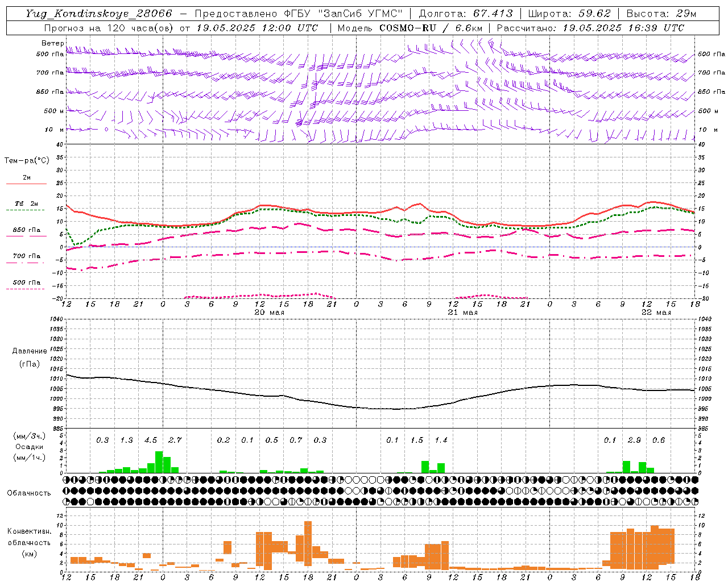The image size is (728, 582).
Task: Click the 1.5 precipitation total value
Action: (417, 440)
